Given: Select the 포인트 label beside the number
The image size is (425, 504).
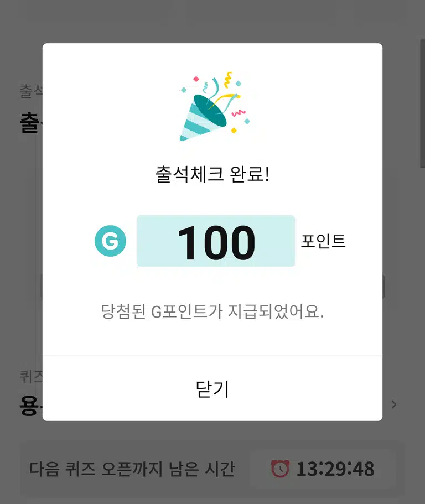Looking at the screenshot, I should pos(323,241).
